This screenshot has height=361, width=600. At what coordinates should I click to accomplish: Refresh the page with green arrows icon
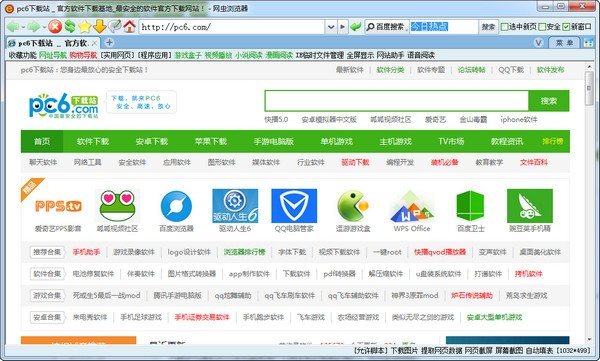[x=70, y=26]
